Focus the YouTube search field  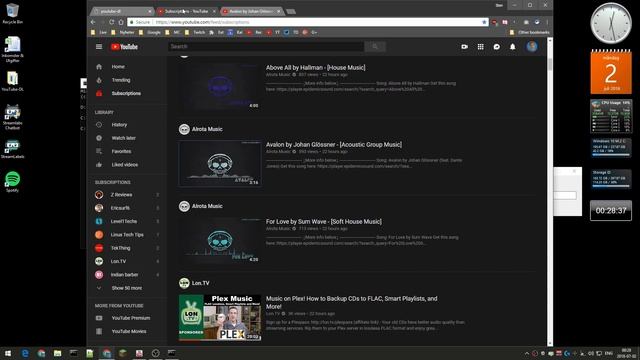coord(266,47)
